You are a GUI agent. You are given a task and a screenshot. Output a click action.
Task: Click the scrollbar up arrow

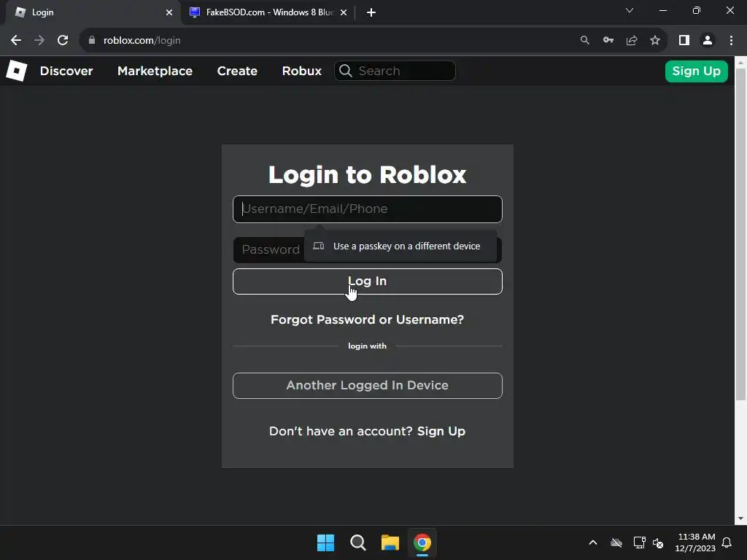click(x=740, y=63)
